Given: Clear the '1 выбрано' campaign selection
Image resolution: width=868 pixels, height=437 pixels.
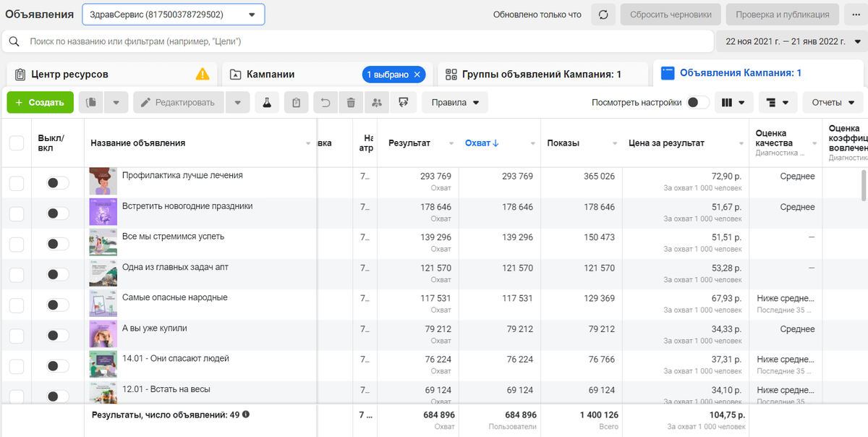Looking at the screenshot, I should [x=417, y=75].
